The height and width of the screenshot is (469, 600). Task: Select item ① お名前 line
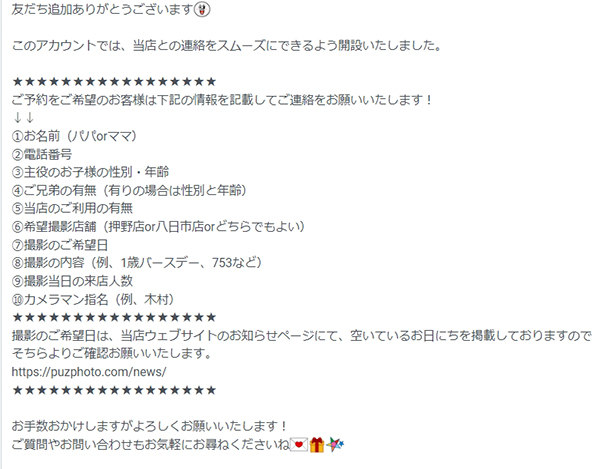[75, 136]
